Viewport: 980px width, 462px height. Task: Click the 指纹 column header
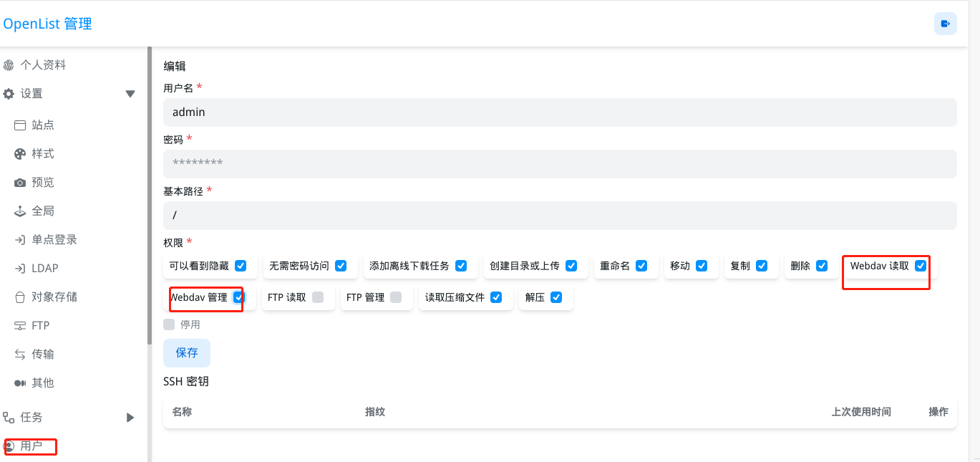click(x=375, y=412)
